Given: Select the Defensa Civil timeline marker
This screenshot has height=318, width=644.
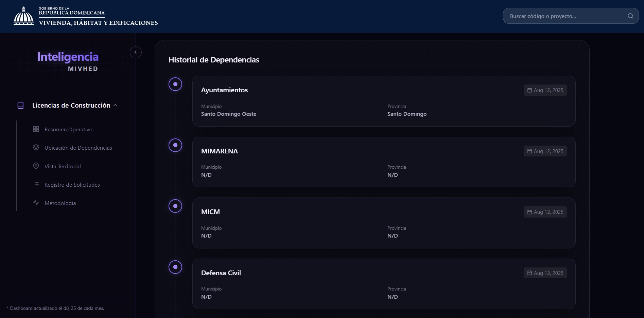Looking at the screenshot, I should [x=175, y=267].
